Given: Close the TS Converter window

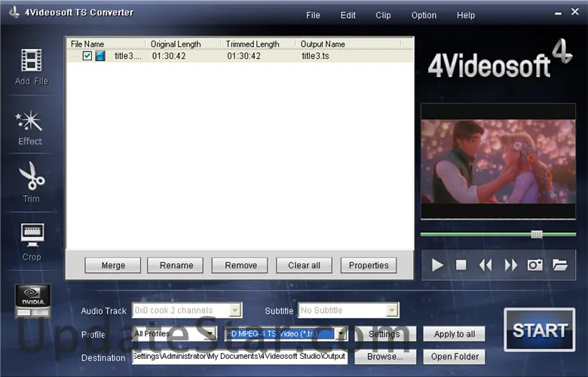Looking at the screenshot, I should pyautogui.click(x=575, y=11).
